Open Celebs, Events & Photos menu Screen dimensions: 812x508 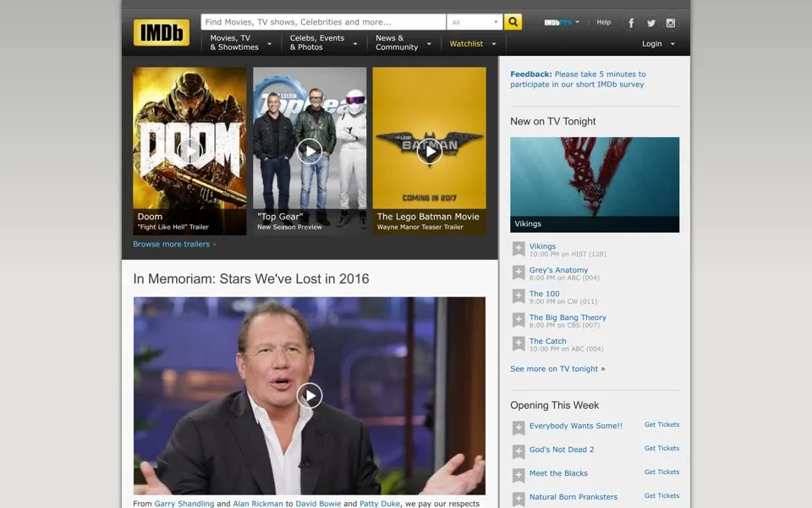[x=317, y=42]
